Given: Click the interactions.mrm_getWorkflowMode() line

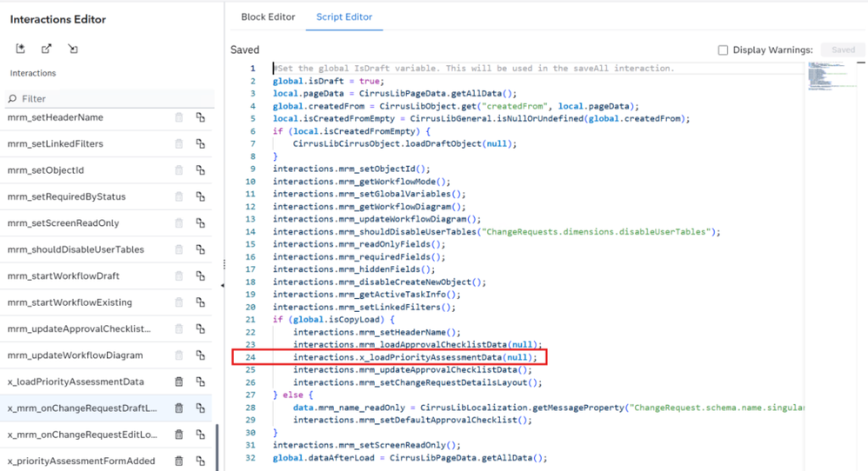Looking at the screenshot, I should coord(362,182).
